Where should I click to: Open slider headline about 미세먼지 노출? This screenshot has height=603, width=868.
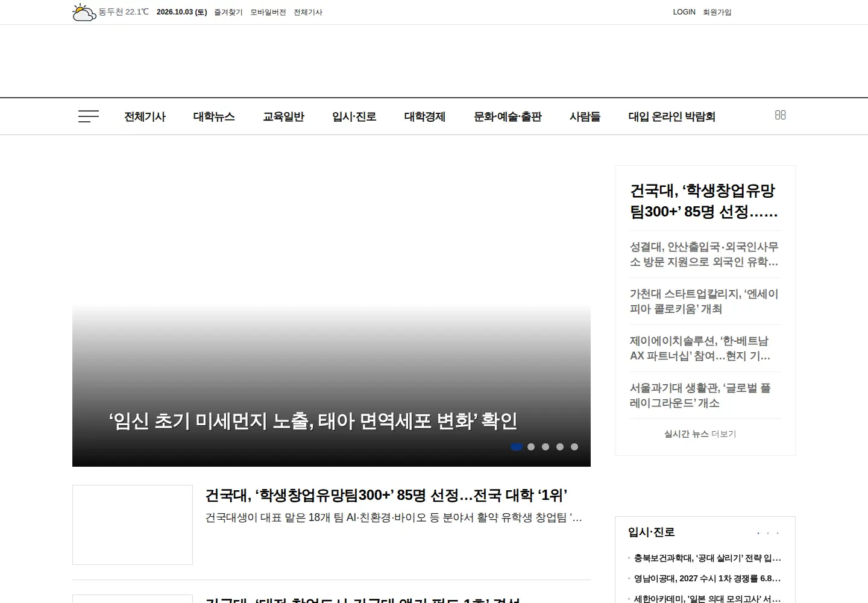pyautogui.click(x=313, y=421)
